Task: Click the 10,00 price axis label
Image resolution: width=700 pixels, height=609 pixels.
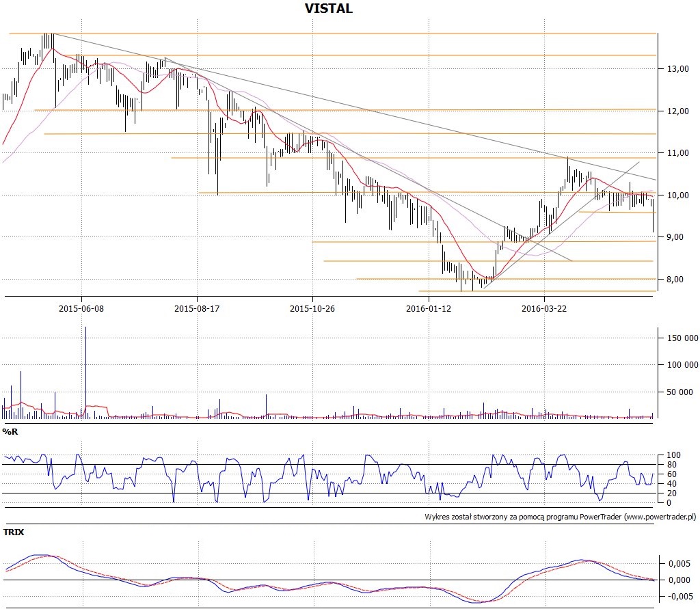Action: pos(678,195)
